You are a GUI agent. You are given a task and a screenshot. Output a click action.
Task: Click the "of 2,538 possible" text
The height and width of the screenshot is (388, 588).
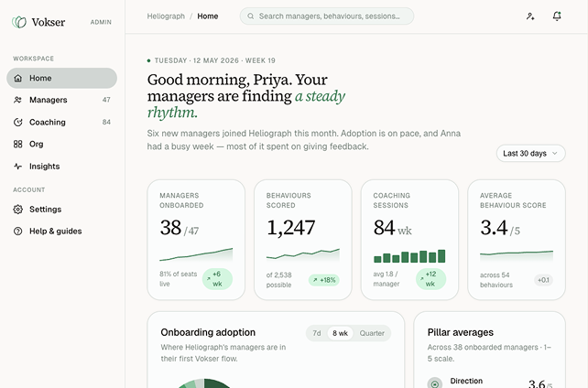click(x=279, y=280)
